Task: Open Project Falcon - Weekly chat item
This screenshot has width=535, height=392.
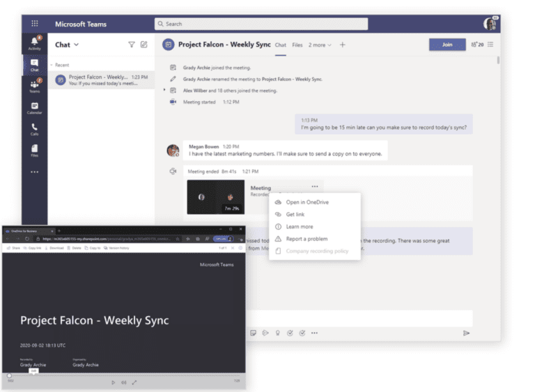Action: click(101, 80)
